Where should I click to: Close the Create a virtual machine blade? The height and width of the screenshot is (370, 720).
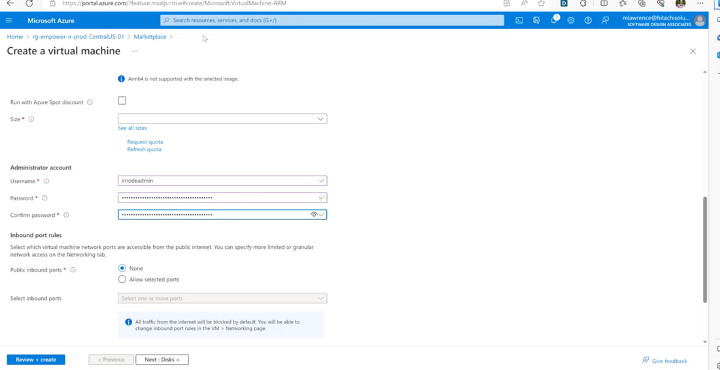point(693,51)
